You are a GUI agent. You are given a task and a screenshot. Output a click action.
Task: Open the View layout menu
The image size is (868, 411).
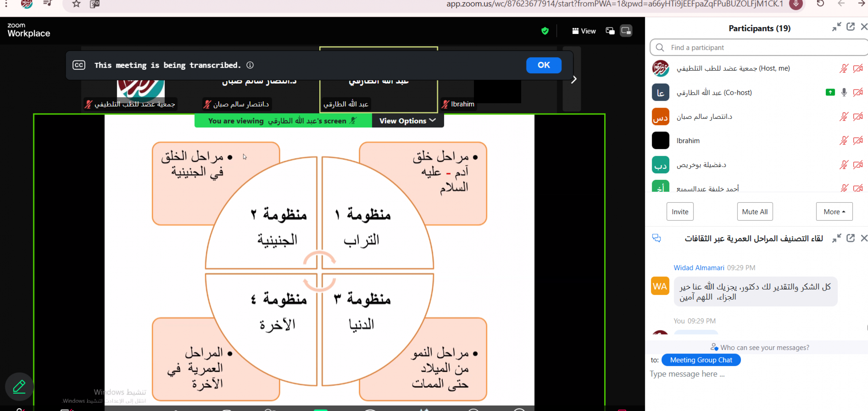(x=584, y=31)
